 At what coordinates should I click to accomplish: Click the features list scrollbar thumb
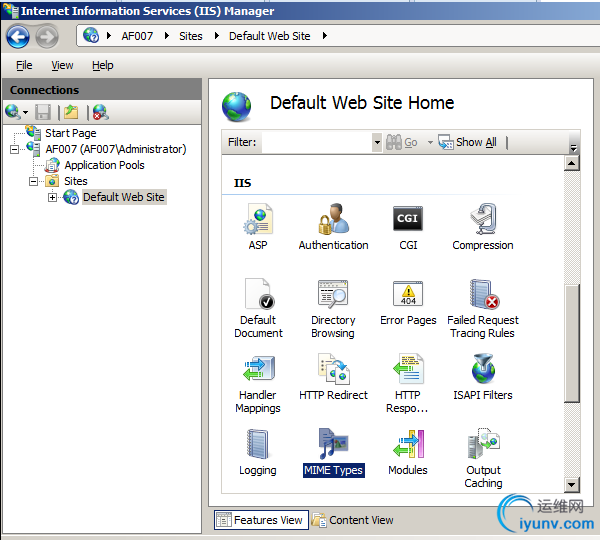[572, 343]
